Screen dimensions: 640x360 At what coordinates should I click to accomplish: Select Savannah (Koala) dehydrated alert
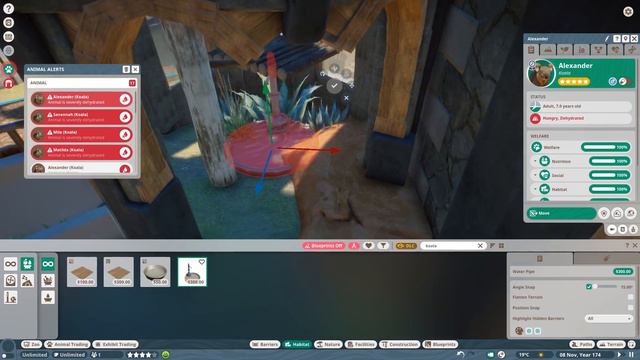(81, 117)
